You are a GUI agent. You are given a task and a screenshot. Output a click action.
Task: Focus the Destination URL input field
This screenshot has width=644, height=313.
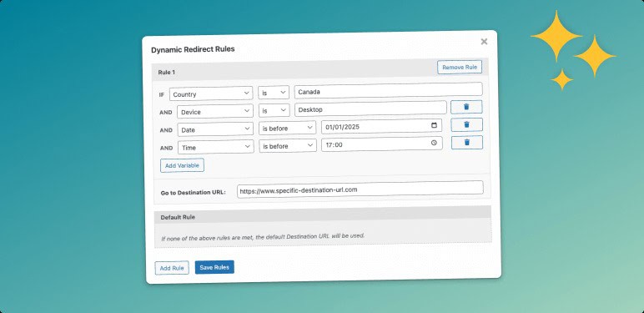pos(360,189)
